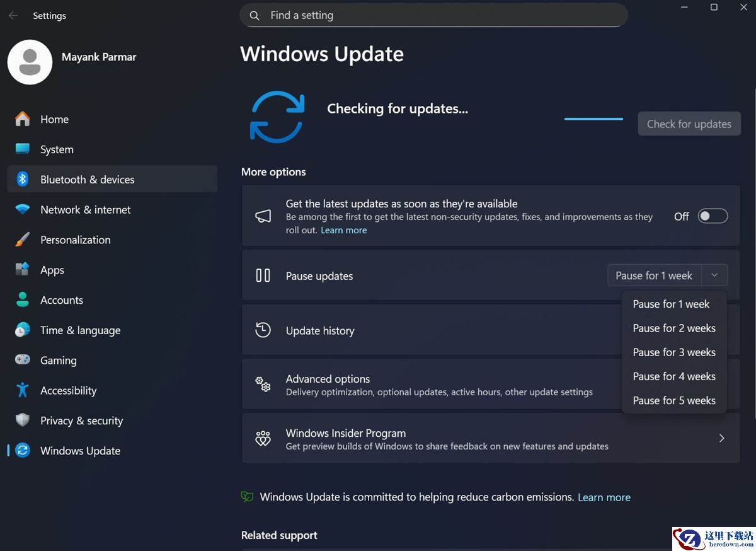Image resolution: width=756 pixels, height=551 pixels.
Task: Click the Network & internet label
Action: point(86,210)
